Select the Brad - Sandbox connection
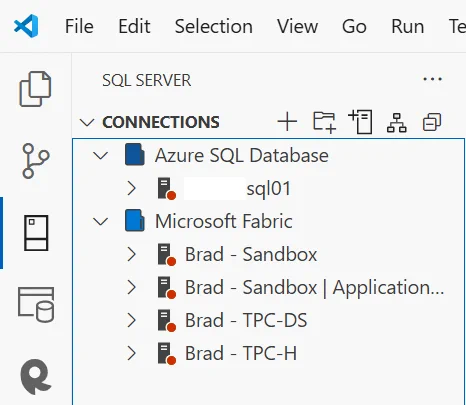Screen dimensions: 466x405 click(251, 254)
